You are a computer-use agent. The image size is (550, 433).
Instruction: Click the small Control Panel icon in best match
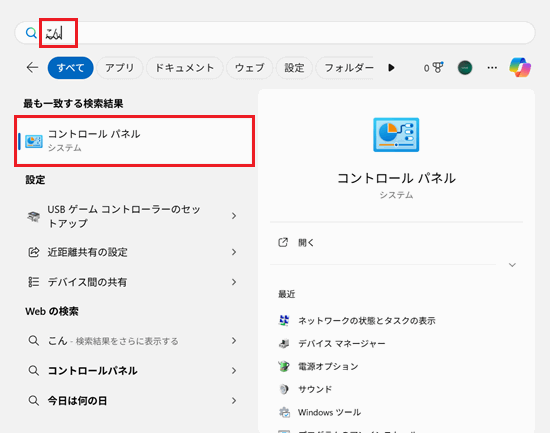tap(34, 141)
